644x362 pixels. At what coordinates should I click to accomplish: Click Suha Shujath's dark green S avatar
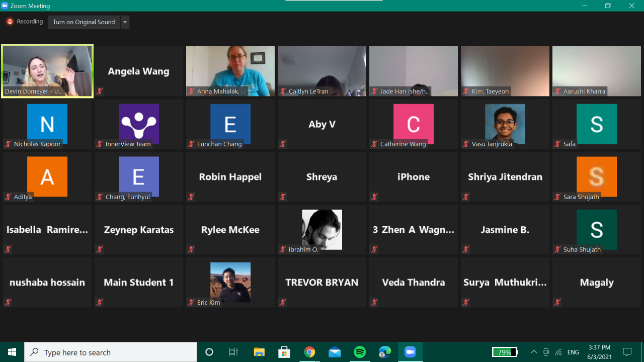[597, 229]
